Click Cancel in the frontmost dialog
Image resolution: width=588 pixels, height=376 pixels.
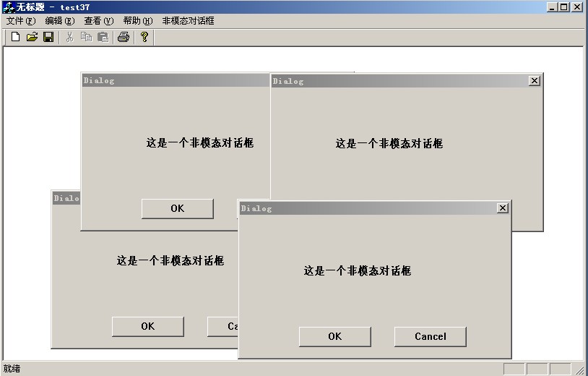point(430,337)
